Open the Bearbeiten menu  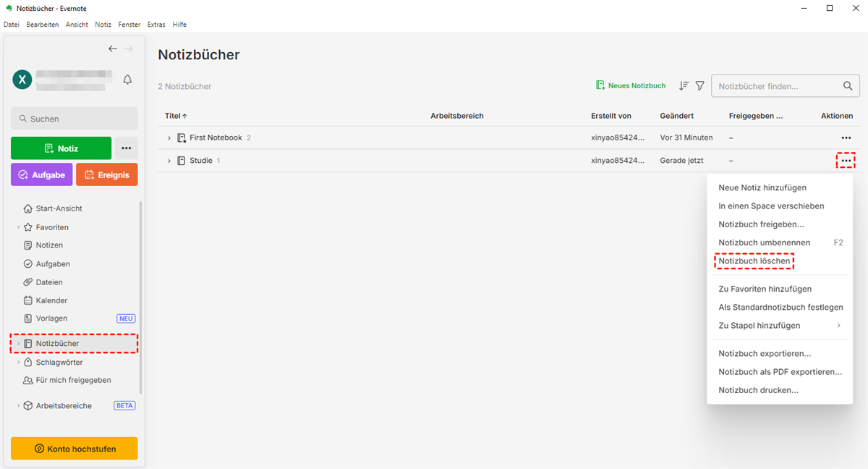(x=43, y=25)
